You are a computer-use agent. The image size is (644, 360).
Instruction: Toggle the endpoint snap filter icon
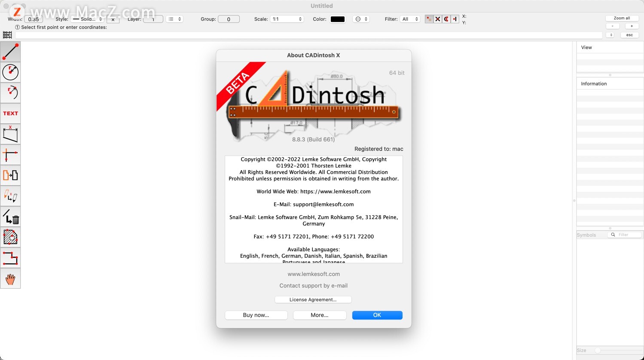click(429, 19)
